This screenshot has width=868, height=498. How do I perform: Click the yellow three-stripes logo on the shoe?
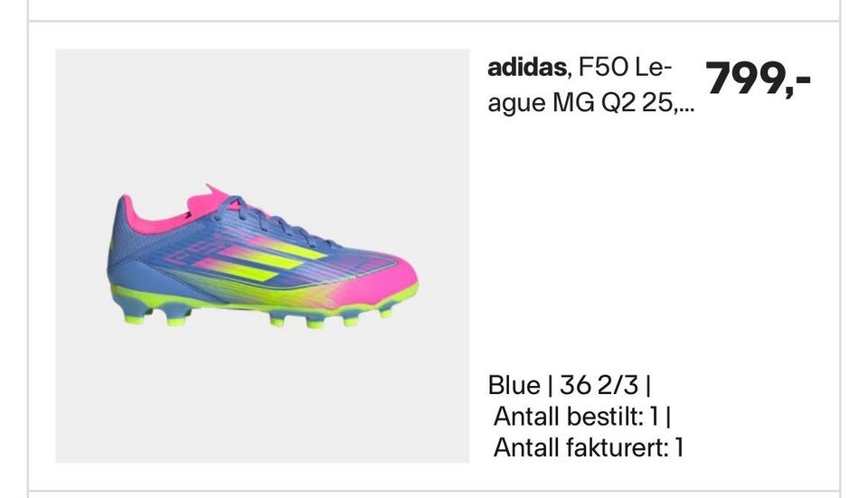tap(260, 260)
